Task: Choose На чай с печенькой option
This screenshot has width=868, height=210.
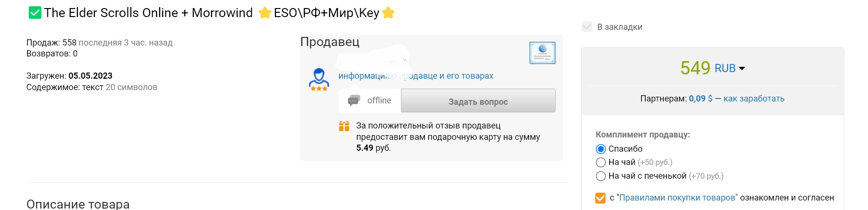Action: tap(601, 176)
